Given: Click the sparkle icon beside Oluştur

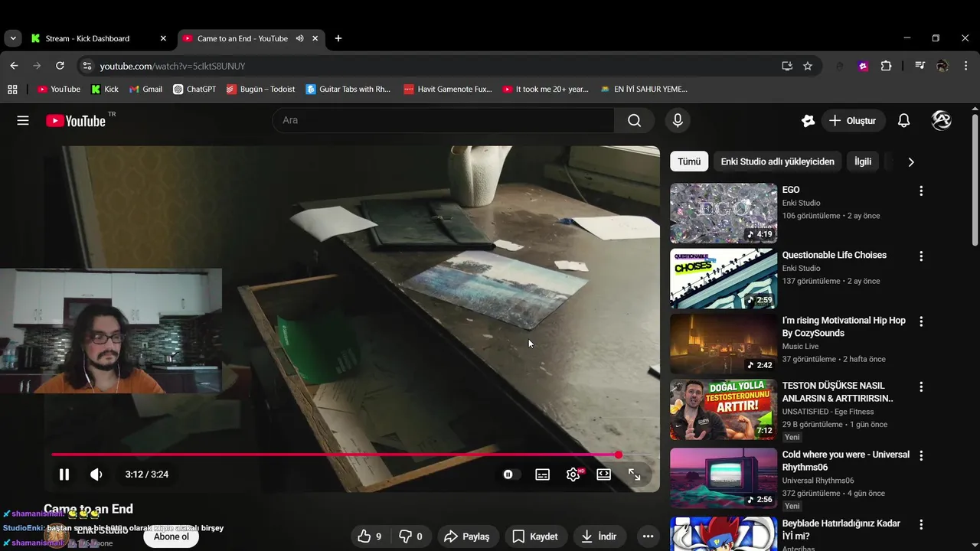Looking at the screenshot, I should (x=808, y=120).
